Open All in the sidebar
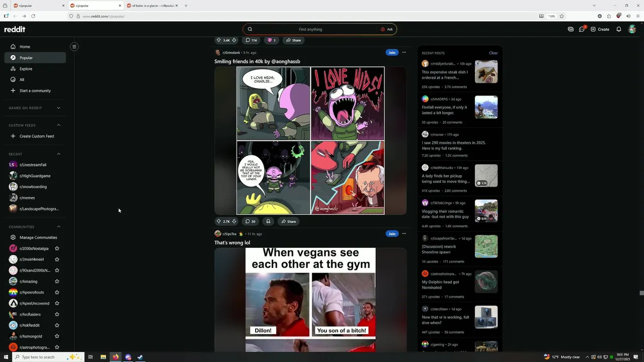 pyautogui.click(x=35, y=79)
